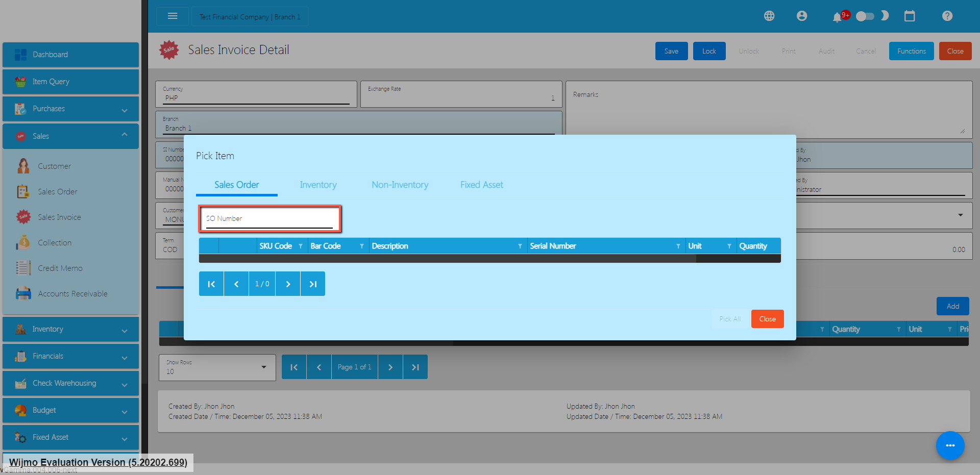Viewport: 980px width, 475px height.
Task: Click the SO Number input field
Action: click(x=269, y=219)
